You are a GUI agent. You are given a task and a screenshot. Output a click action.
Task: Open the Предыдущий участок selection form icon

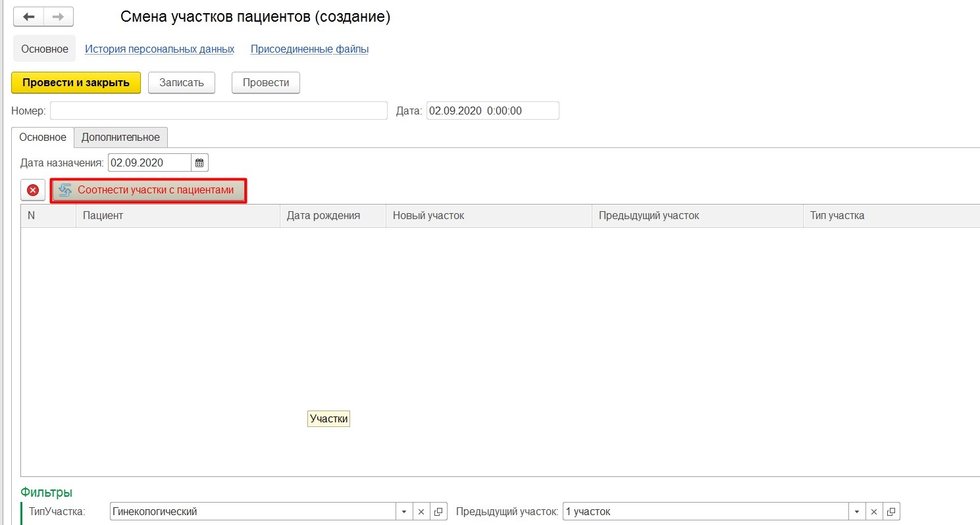[x=892, y=512]
